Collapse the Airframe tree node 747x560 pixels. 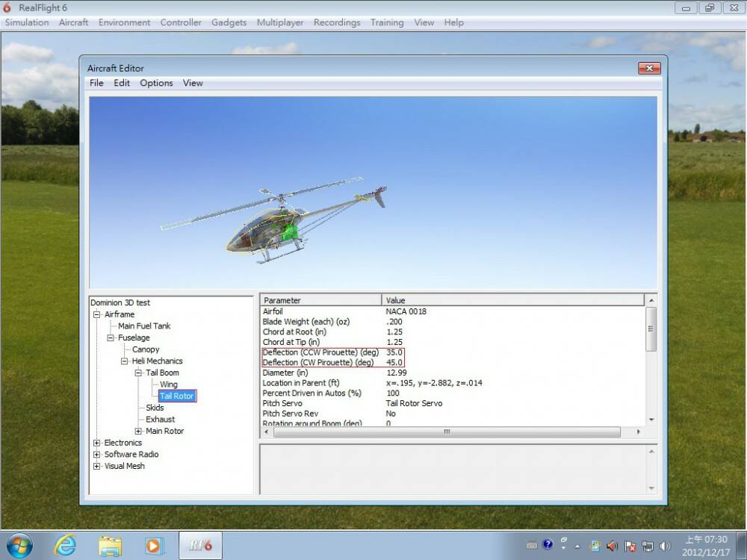[96, 314]
